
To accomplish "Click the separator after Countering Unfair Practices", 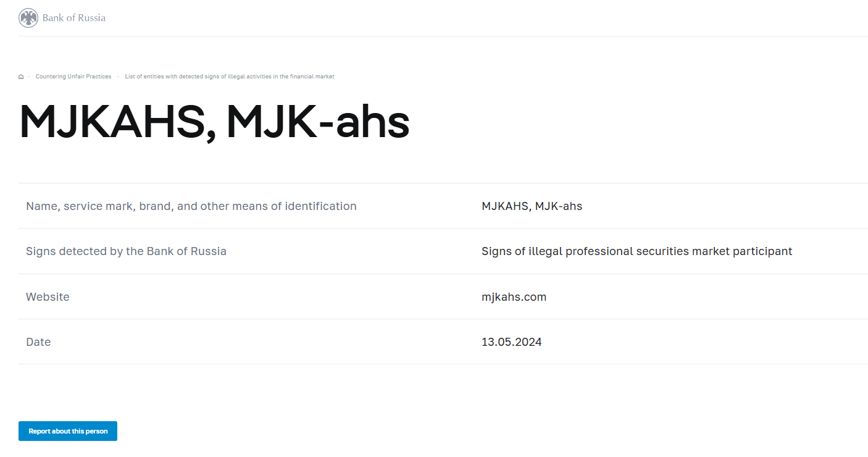I will click(118, 77).
